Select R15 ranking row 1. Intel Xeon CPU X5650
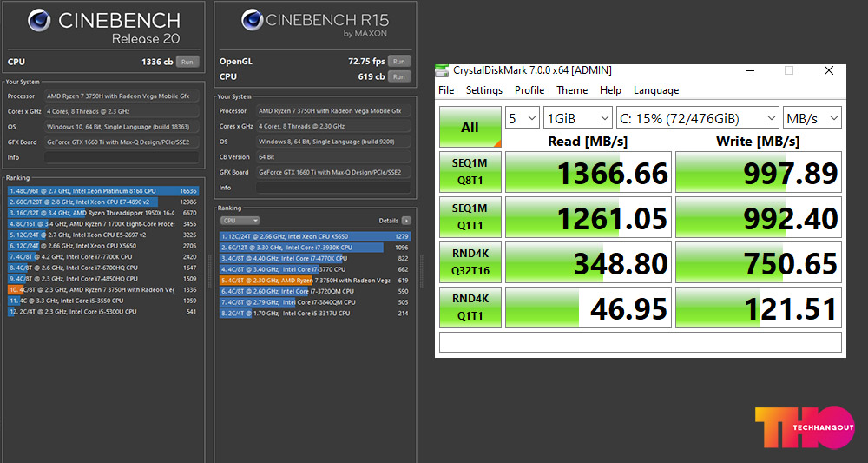 [315, 236]
